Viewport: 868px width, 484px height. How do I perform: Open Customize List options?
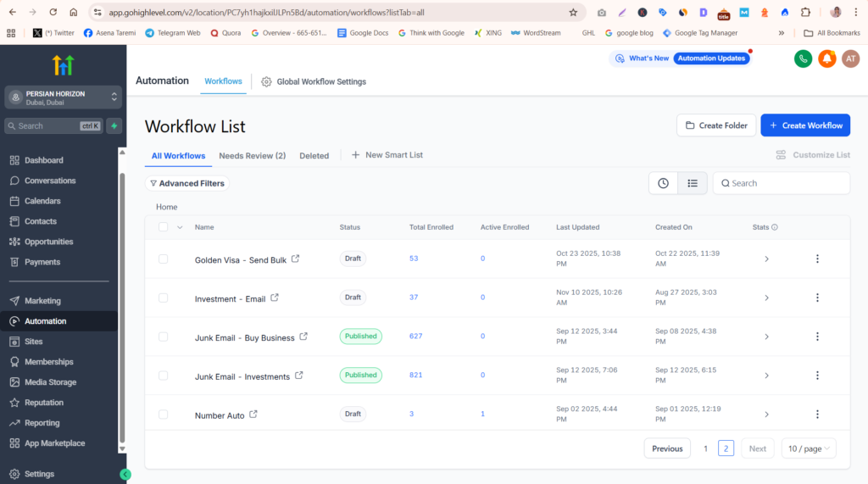(x=813, y=155)
